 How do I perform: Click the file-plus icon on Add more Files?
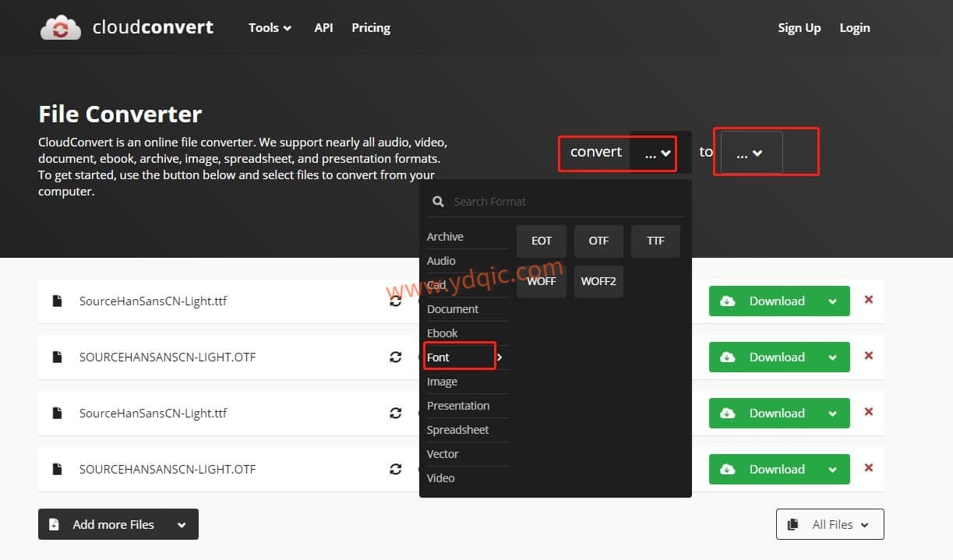54,525
